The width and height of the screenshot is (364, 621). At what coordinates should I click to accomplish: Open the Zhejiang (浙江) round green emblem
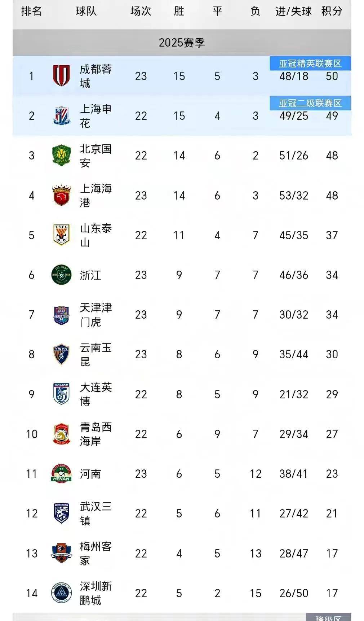click(61, 275)
